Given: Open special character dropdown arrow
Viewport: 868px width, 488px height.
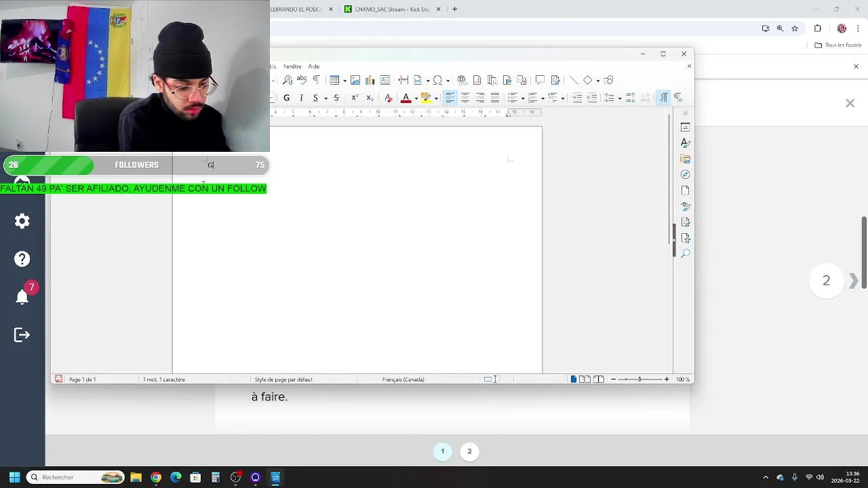Looking at the screenshot, I should pos(448,81).
